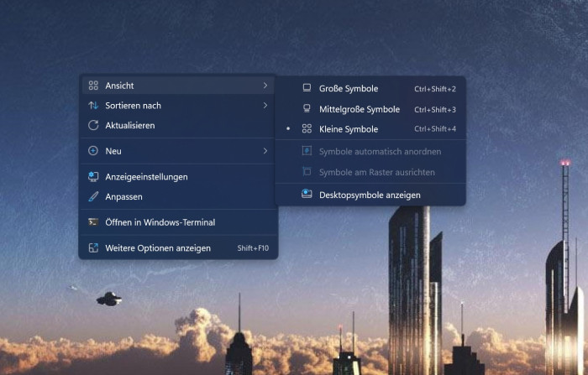
Task: Choose Aktualisieren from the context menu
Action: 178,125
